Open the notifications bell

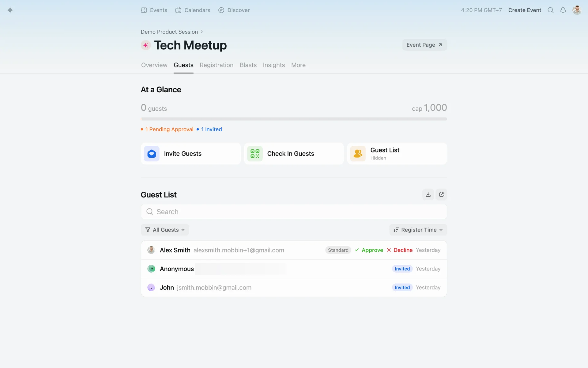[563, 10]
